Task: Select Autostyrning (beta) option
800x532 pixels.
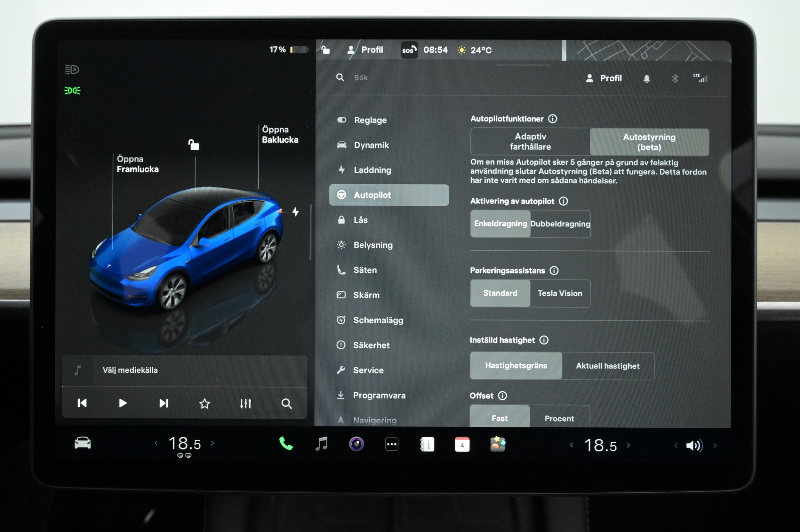Action: coord(649,142)
